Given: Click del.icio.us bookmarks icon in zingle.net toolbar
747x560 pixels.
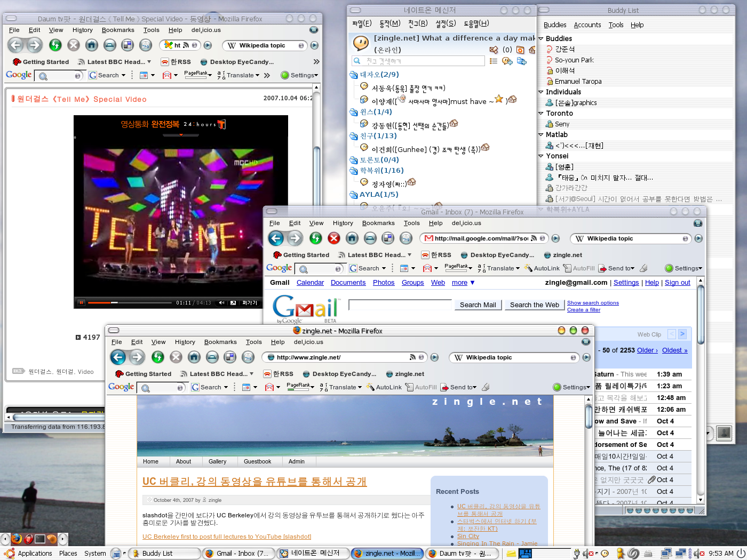Looking at the screenshot, I should coord(230,357).
